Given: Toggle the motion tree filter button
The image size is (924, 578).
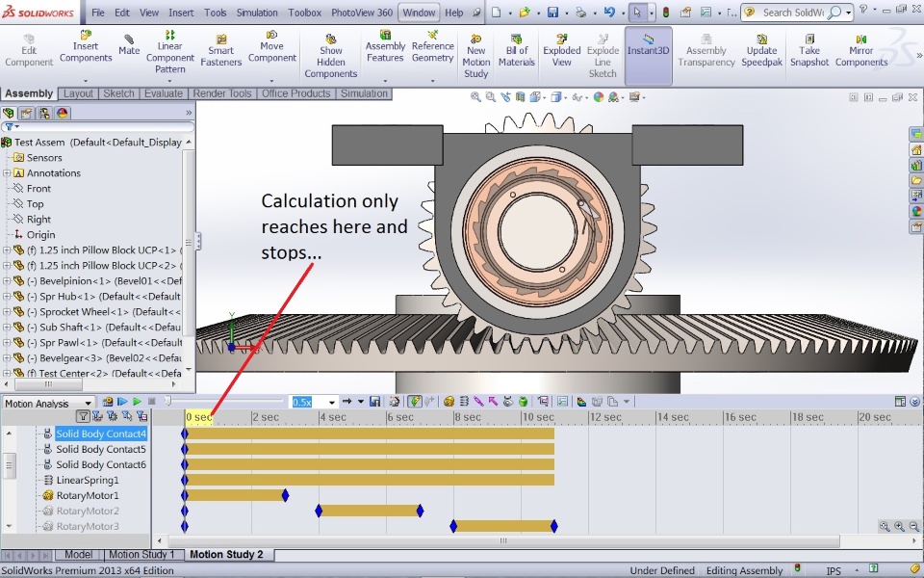Looking at the screenshot, I should point(83,417).
